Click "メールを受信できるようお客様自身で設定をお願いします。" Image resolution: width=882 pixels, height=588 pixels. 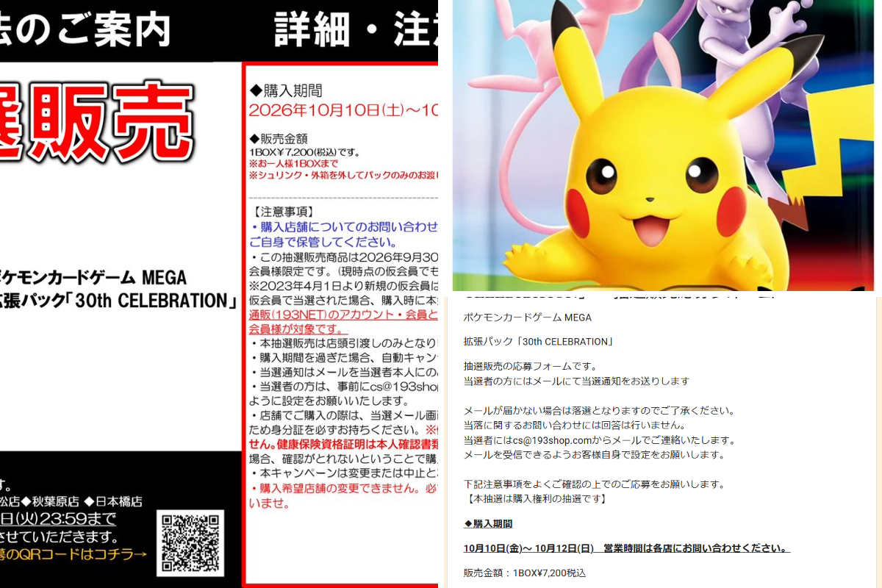pyautogui.click(x=595, y=454)
